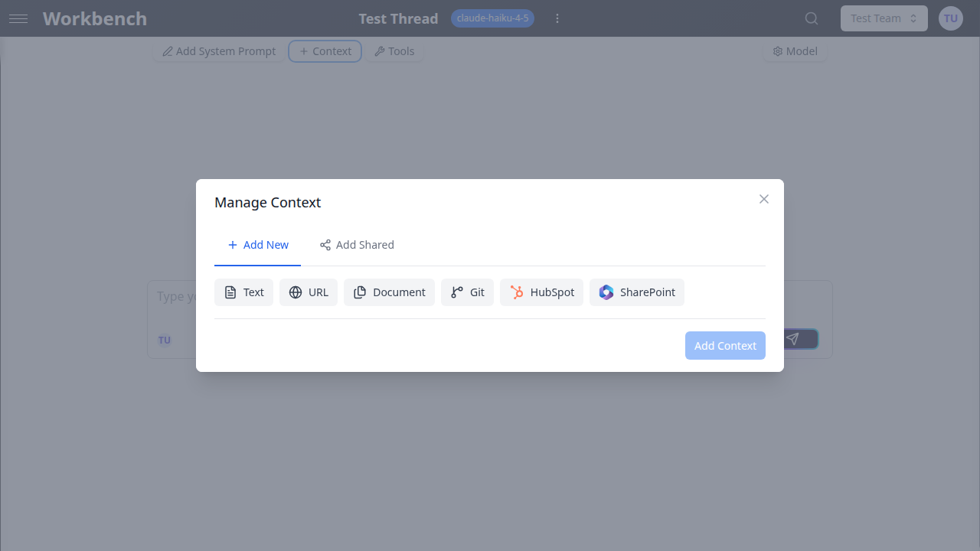Open the Model settings
The image size is (980, 551).
pos(795,51)
